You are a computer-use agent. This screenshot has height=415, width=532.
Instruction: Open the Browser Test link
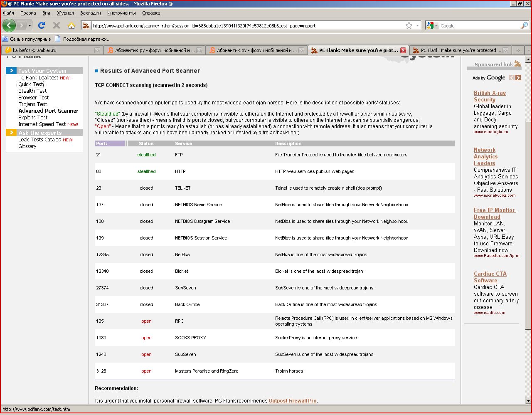33,97
